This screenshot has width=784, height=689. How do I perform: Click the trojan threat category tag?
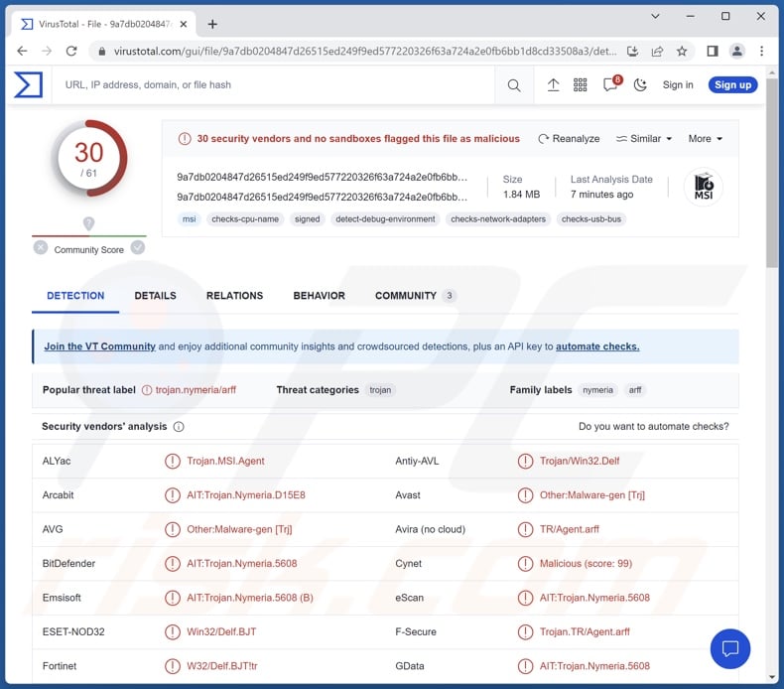pos(380,390)
